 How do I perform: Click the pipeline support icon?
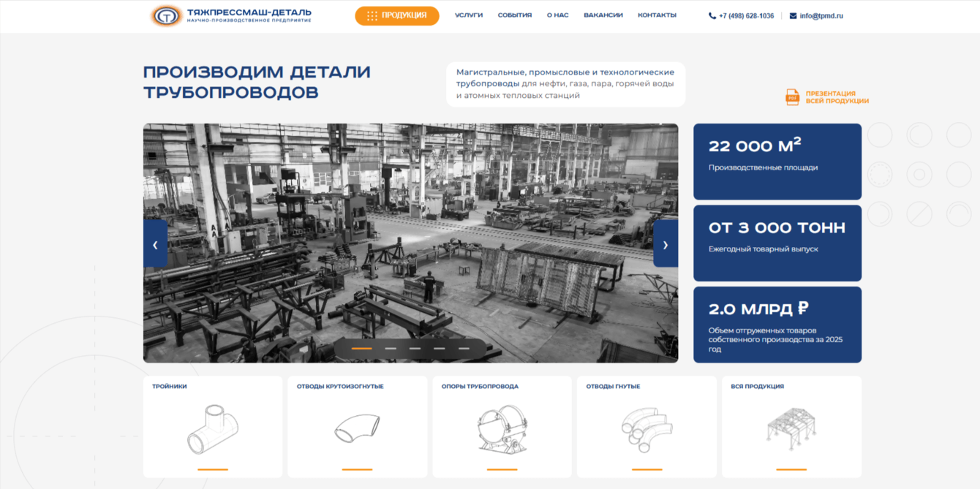click(502, 430)
